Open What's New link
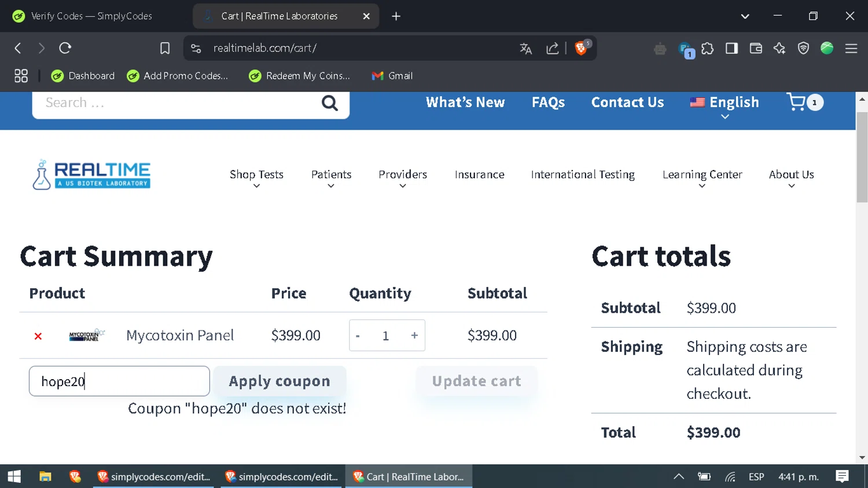868x488 pixels. click(x=465, y=102)
